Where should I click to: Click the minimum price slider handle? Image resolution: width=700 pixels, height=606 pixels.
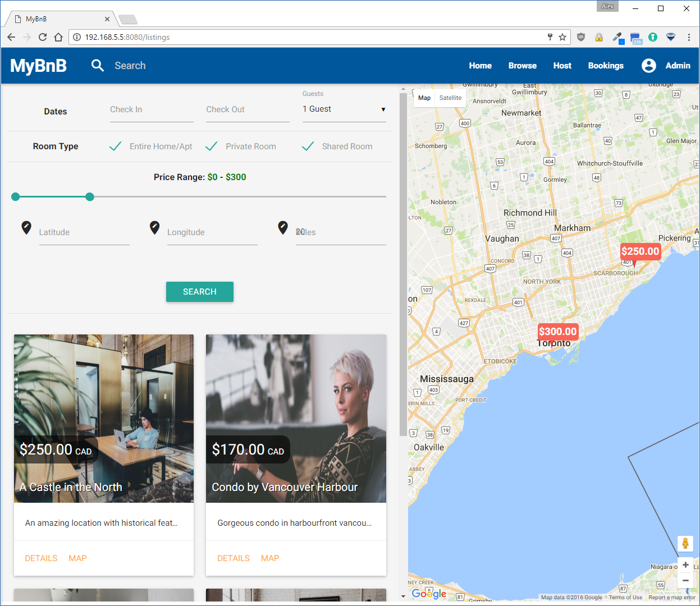[x=16, y=196]
